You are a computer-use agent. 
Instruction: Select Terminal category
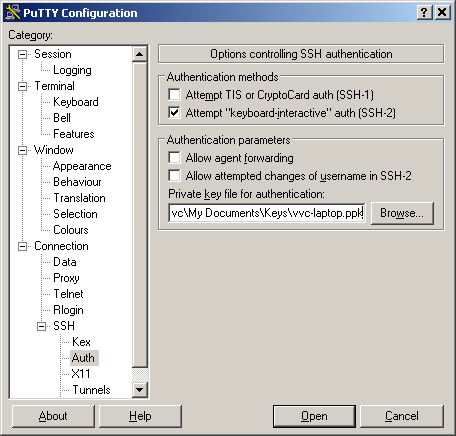(54, 86)
